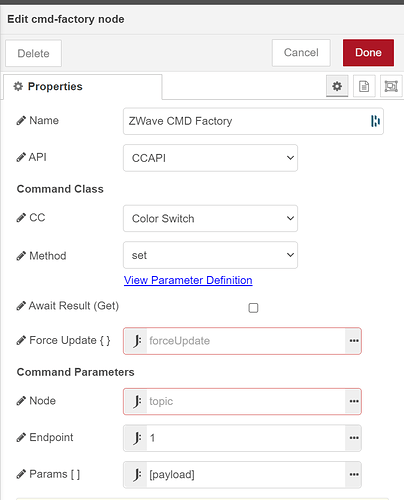Viewport: 404px width, 500px height.
Task: Expand Force Update expression editor ellipsis
Action: click(x=354, y=341)
